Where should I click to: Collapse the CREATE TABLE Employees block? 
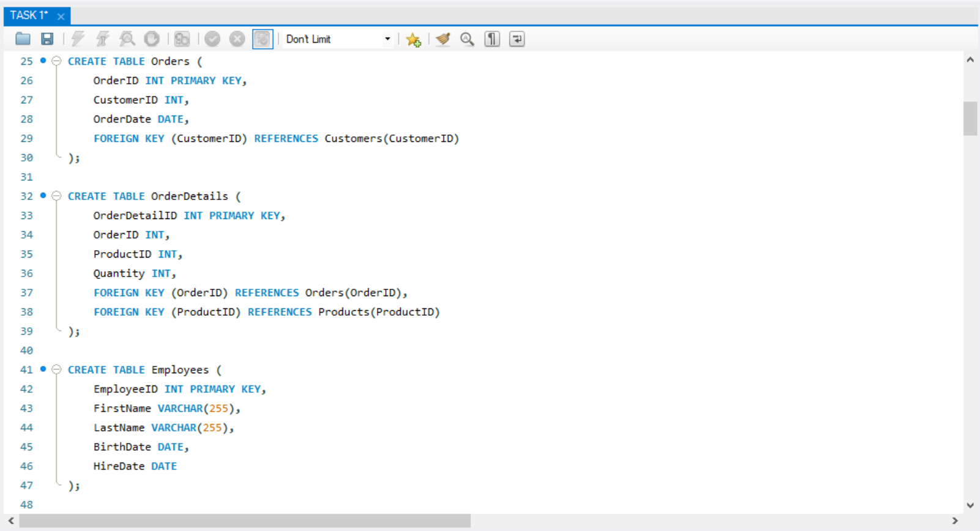[x=56, y=369]
